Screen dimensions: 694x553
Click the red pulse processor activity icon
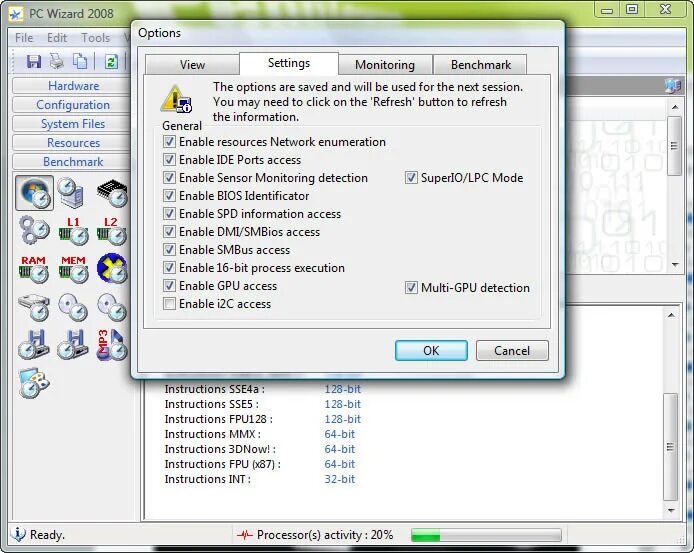coord(244,535)
